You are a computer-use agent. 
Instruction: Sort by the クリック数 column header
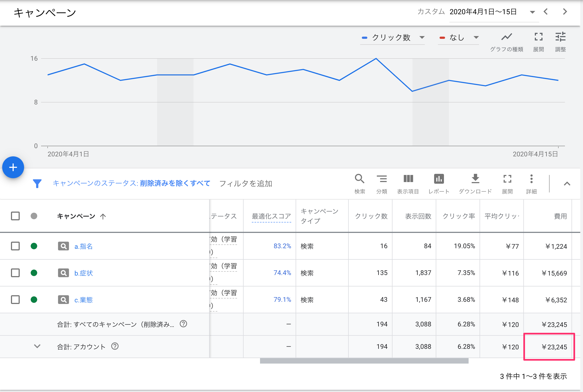tap(371, 216)
